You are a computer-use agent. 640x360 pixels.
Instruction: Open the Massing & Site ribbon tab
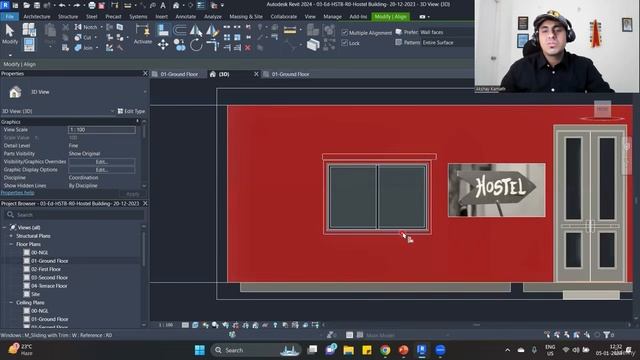[246, 17]
